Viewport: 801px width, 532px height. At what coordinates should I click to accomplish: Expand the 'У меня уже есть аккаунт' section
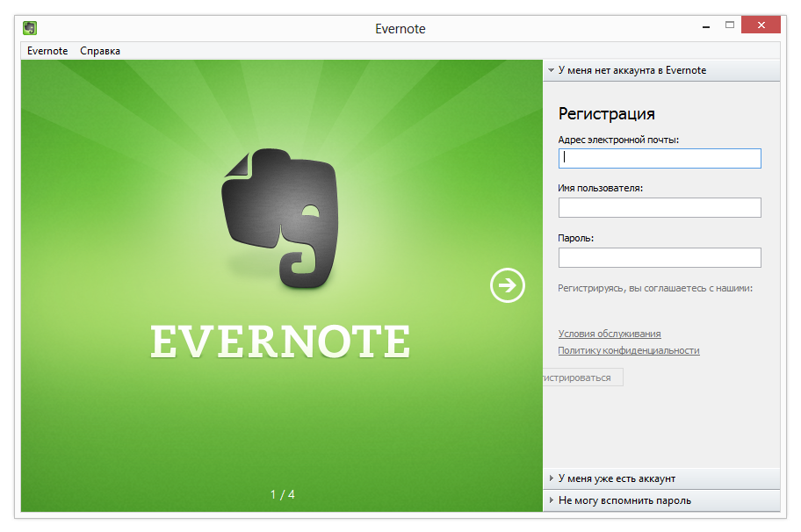pyautogui.click(x=661, y=478)
